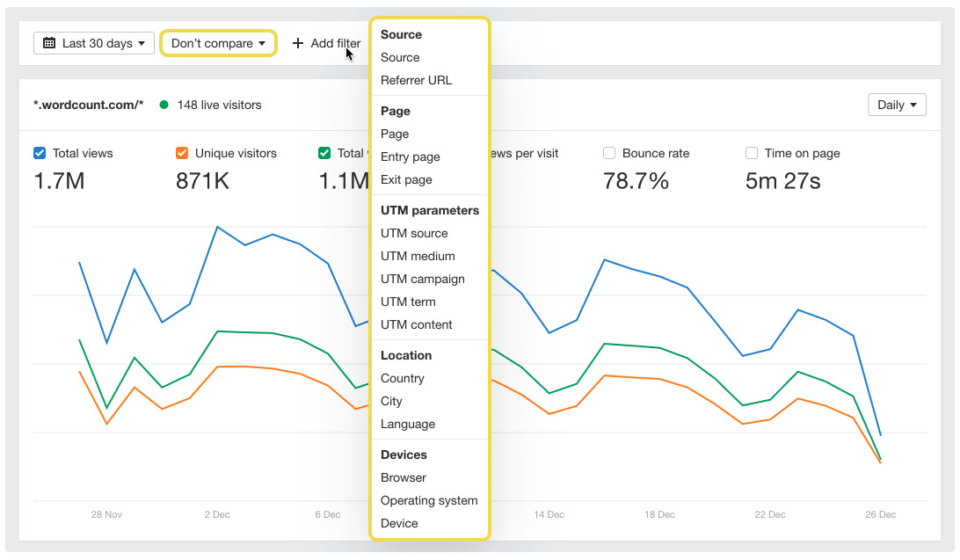Image resolution: width=960 pixels, height=560 pixels.
Task: Select Exit page filter option
Action: point(405,179)
